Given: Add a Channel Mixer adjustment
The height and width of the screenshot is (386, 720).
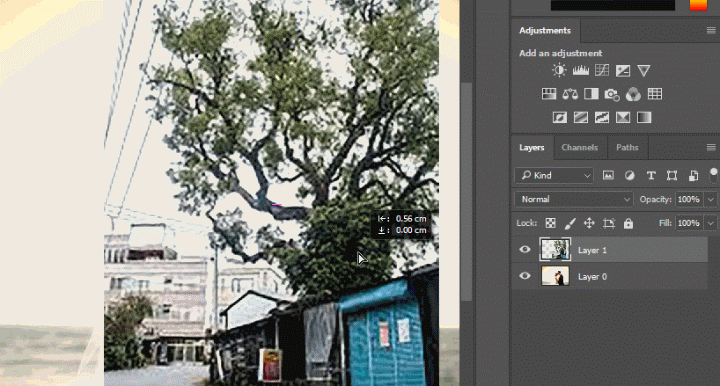Looking at the screenshot, I should pyautogui.click(x=633, y=94).
